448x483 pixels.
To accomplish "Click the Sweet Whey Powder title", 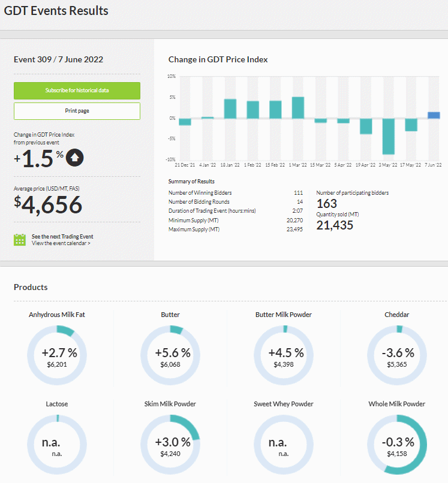I will pos(284,404).
